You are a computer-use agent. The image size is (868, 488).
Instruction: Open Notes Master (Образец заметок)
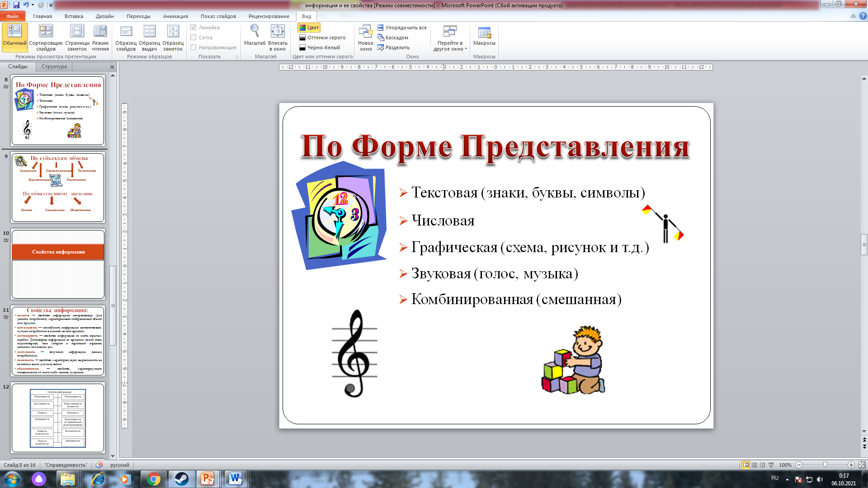pyautogui.click(x=173, y=38)
